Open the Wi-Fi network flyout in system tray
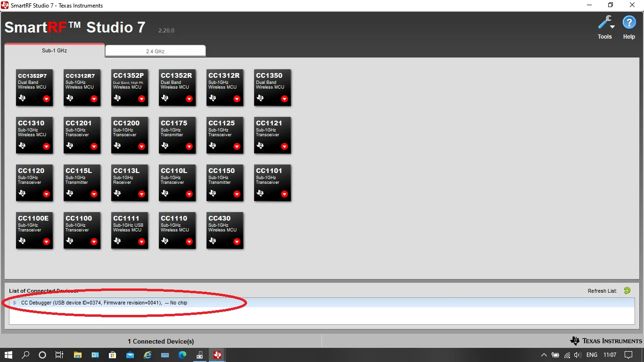Viewport: 644px width, 362px height. (567, 355)
